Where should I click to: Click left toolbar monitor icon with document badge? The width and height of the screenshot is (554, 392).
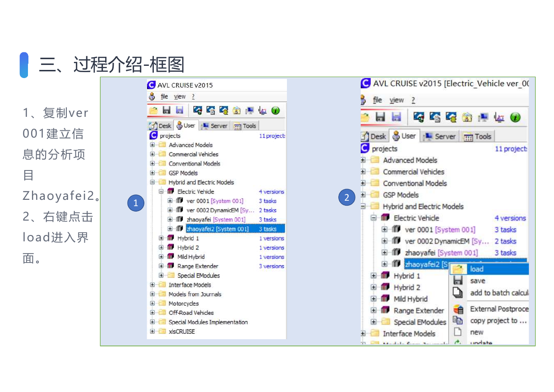pos(211,111)
